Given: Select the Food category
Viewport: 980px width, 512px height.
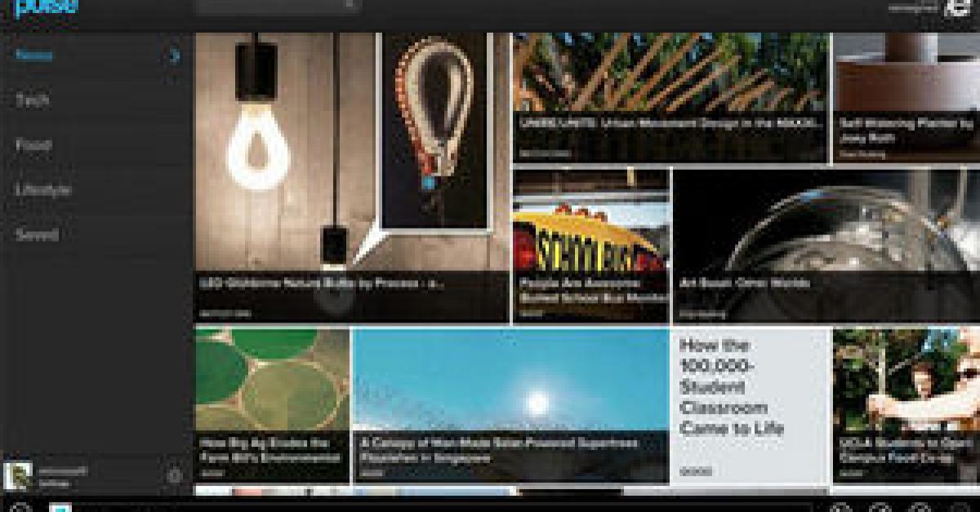Looking at the screenshot, I should click(33, 145).
